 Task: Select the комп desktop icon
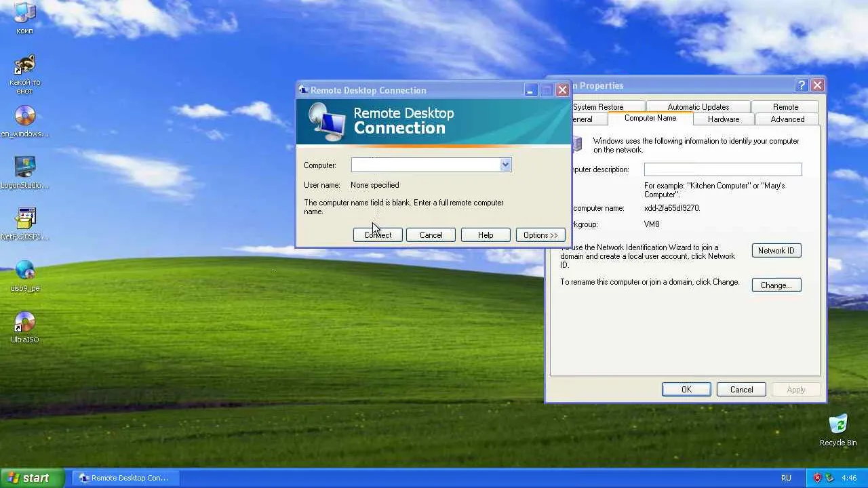tap(24, 18)
